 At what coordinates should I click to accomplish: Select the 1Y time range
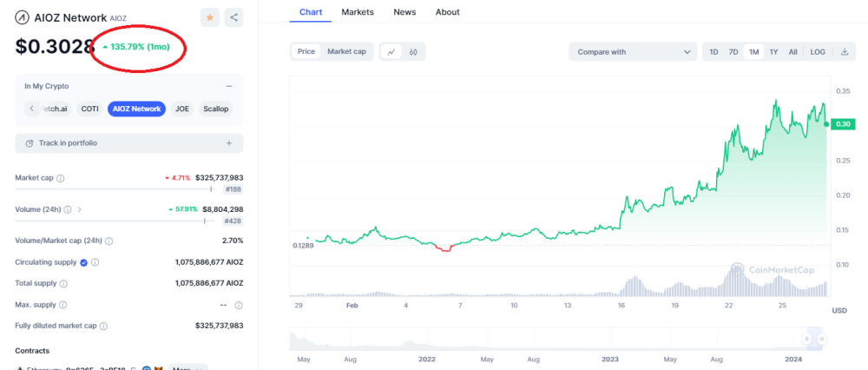773,52
